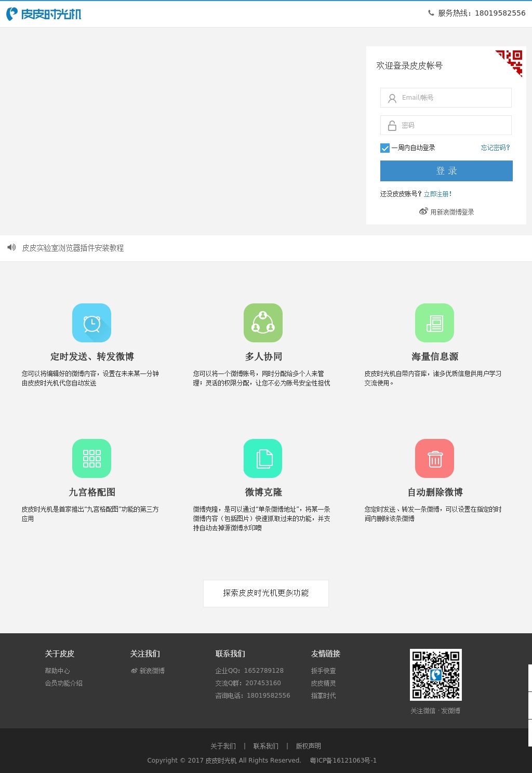
Task: Click bottom 版权声明 menu item
Action: tap(308, 746)
